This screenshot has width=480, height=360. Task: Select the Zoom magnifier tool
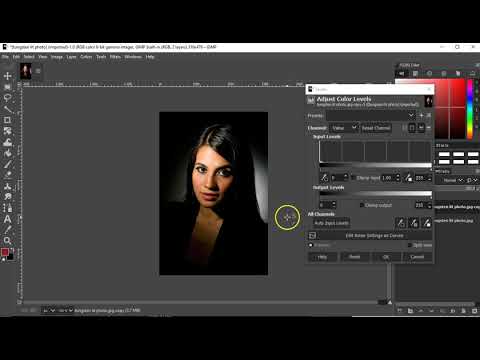coord(7,240)
